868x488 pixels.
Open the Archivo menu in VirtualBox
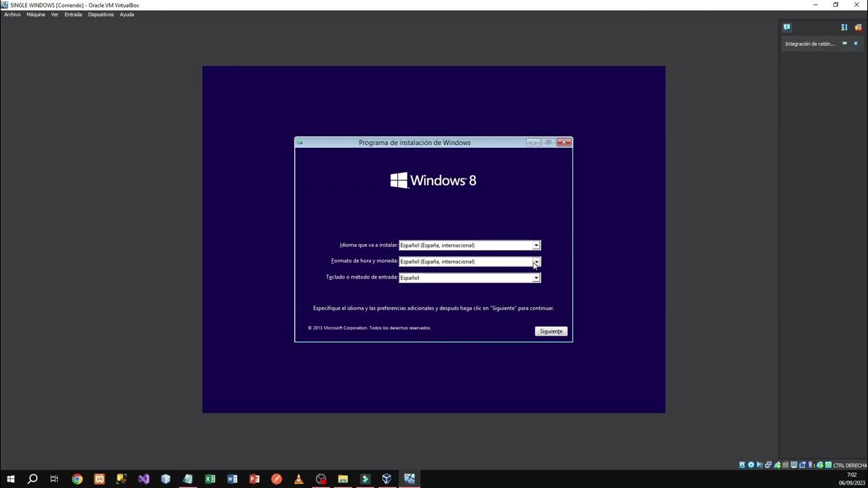click(x=12, y=14)
